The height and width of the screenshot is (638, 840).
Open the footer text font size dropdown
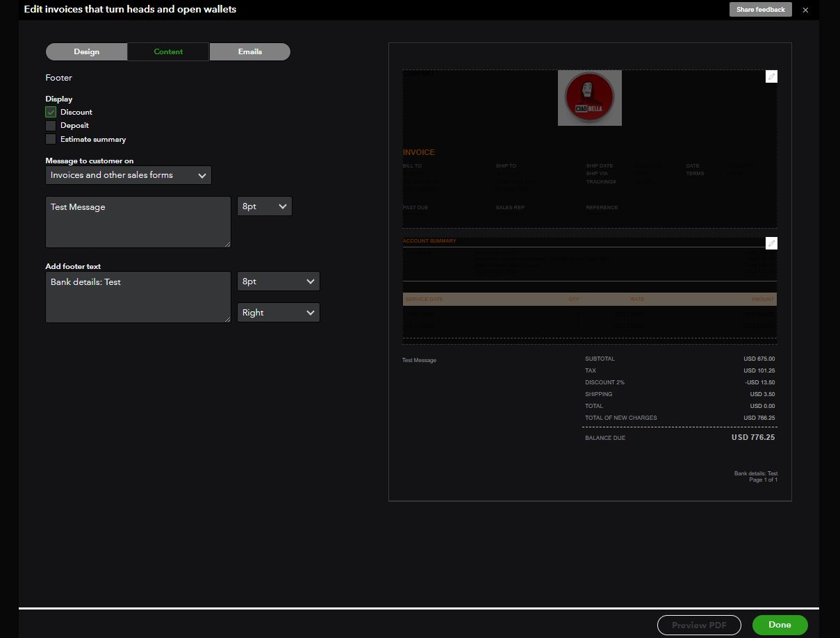pos(278,281)
